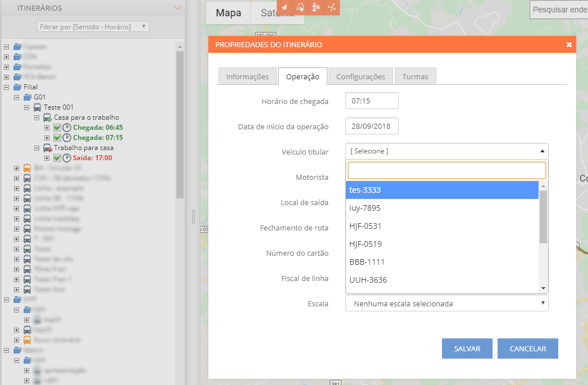The height and width of the screenshot is (385, 588).
Task: Click the Trabalho para casa bus icon
Action: [x=48, y=148]
